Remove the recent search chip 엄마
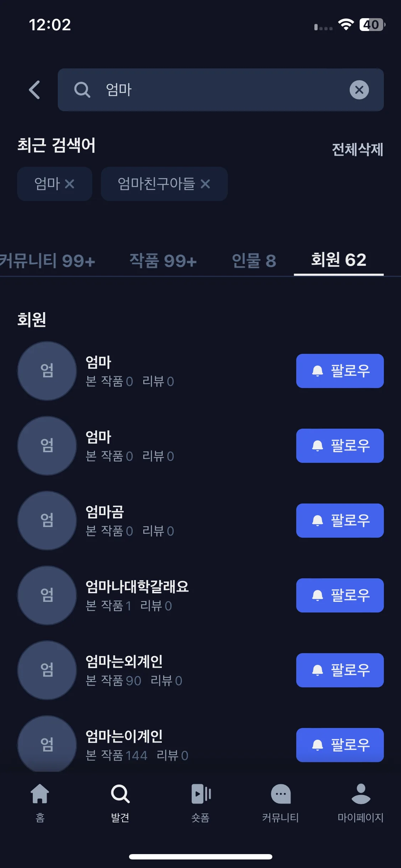 (70, 184)
